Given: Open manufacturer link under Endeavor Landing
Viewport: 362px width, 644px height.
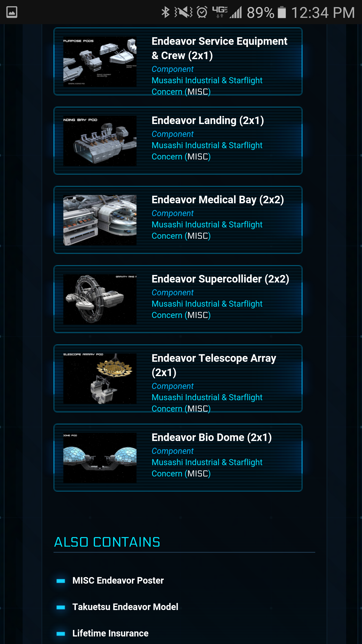Looking at the screenshot, I should pos(207,151).
